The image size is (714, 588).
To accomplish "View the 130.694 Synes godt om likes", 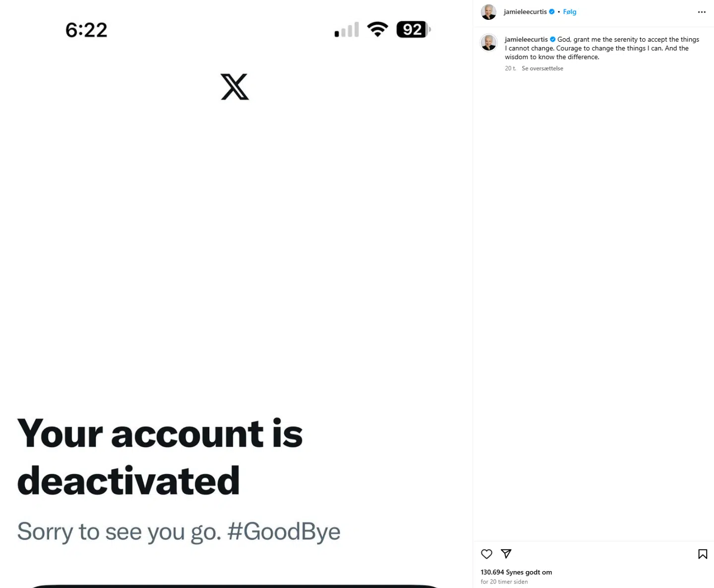I will 516,572.
